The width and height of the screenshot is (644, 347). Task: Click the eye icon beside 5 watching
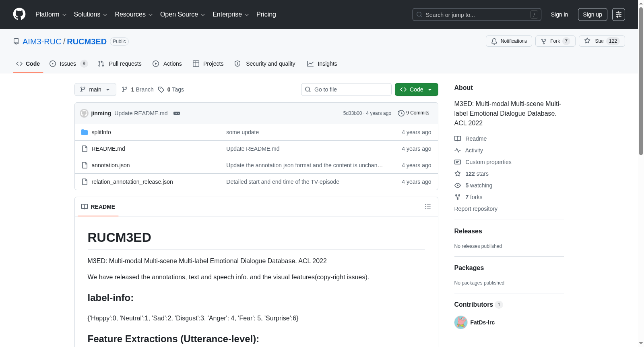[x=458, y=185]
